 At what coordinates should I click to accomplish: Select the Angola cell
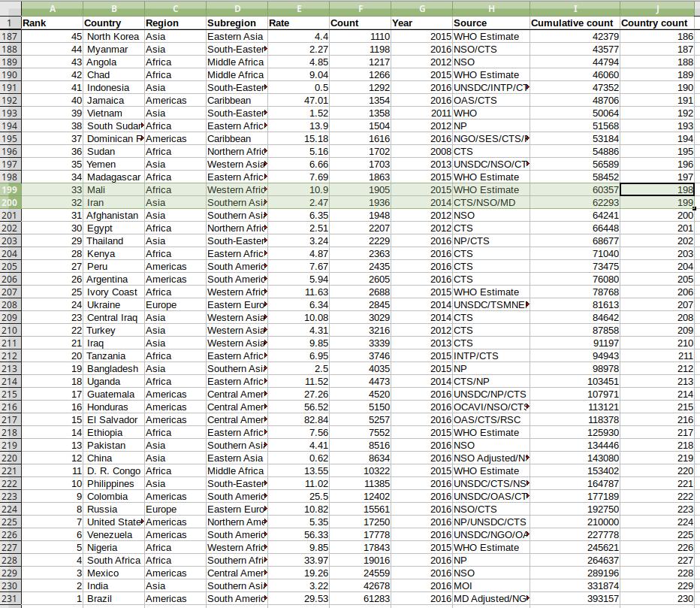click(114, 62)
